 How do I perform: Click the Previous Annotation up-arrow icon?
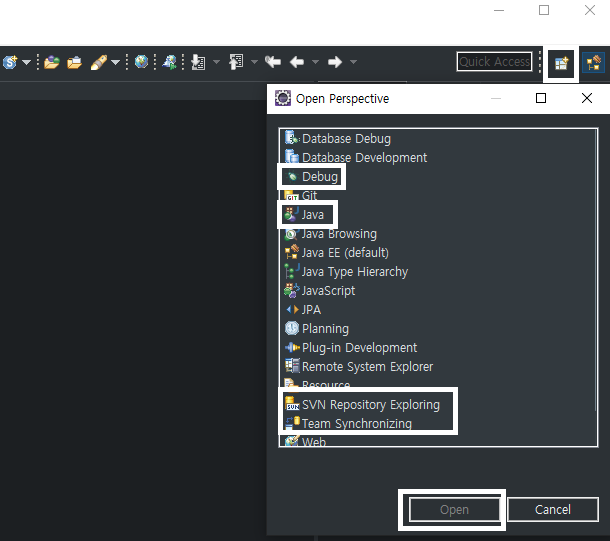coord(236,62)
